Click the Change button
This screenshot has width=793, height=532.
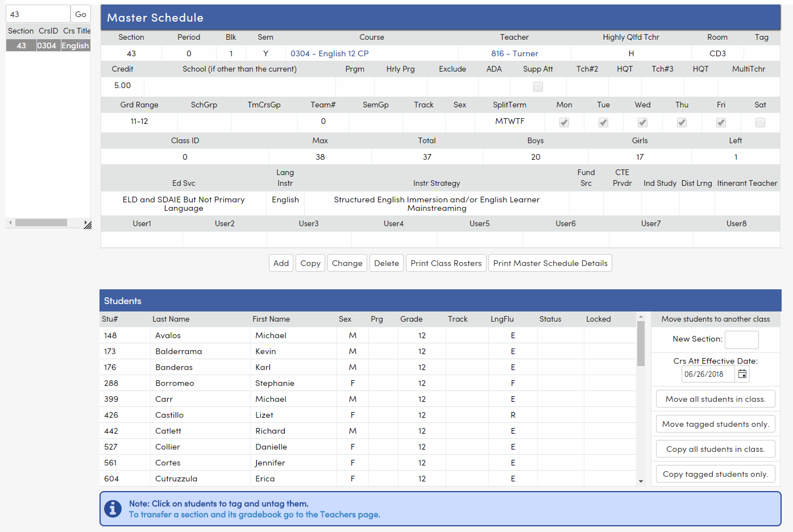point(347,263)
